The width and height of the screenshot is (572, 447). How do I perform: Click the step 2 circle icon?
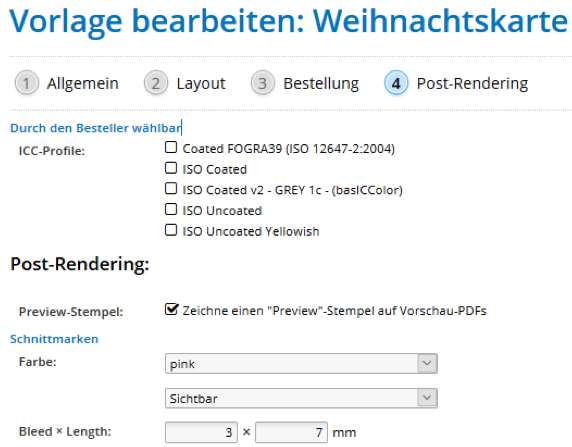coord(156,83)
